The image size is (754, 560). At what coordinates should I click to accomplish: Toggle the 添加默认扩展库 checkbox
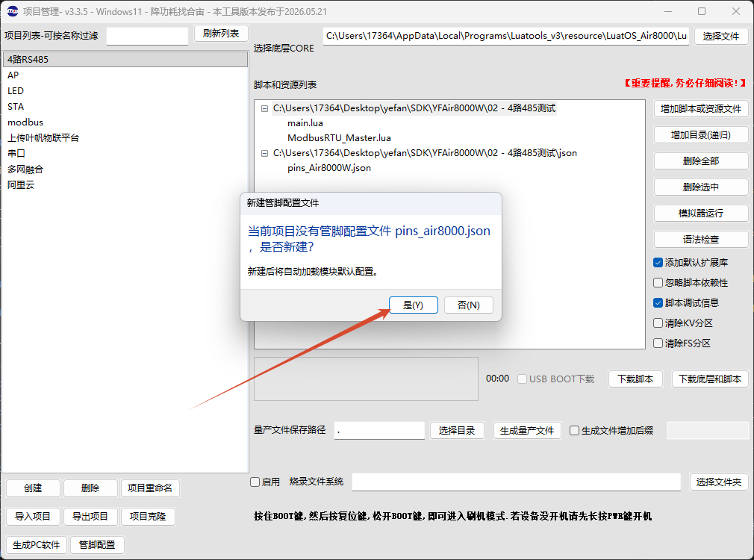point(658,262)
